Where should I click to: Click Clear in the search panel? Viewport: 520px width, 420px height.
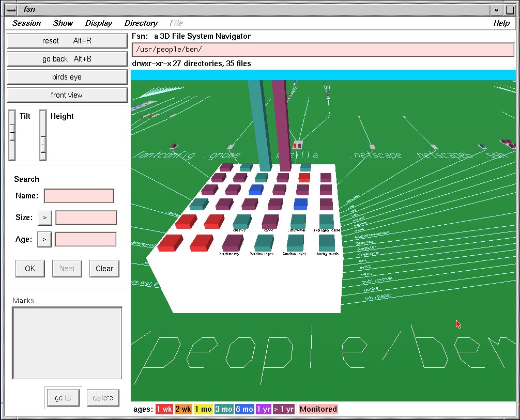tap(104, 269)
